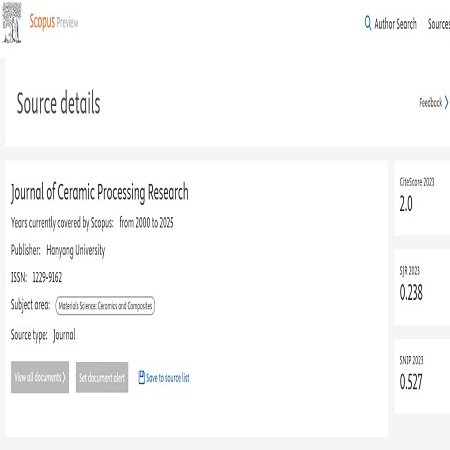Click the Materials Science subject area tag
450x450 pixels.
pyautogui.click(x=105, y=306)
